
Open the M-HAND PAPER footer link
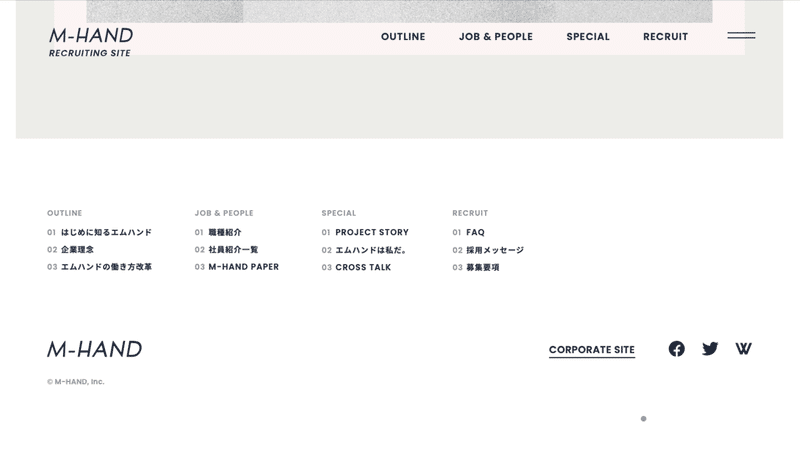237,267
